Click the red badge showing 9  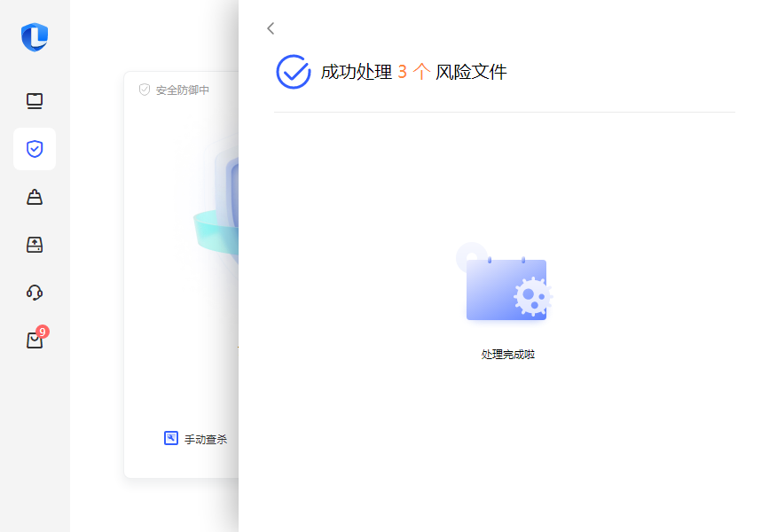pyautogui.click(x=43, y=332)
